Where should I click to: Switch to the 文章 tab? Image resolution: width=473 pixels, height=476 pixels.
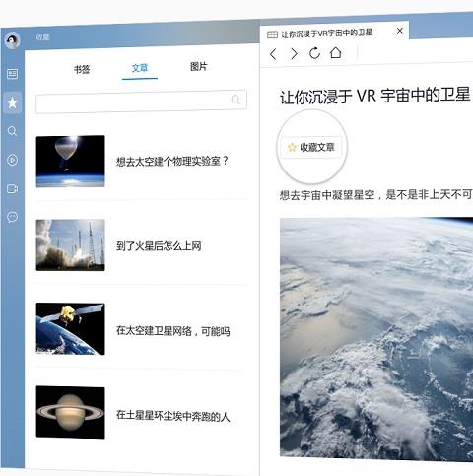(140, 68)
